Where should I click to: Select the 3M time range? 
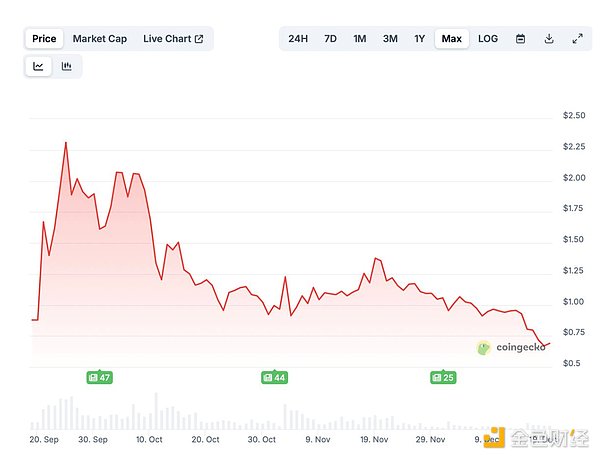click(x=390, y=39)
